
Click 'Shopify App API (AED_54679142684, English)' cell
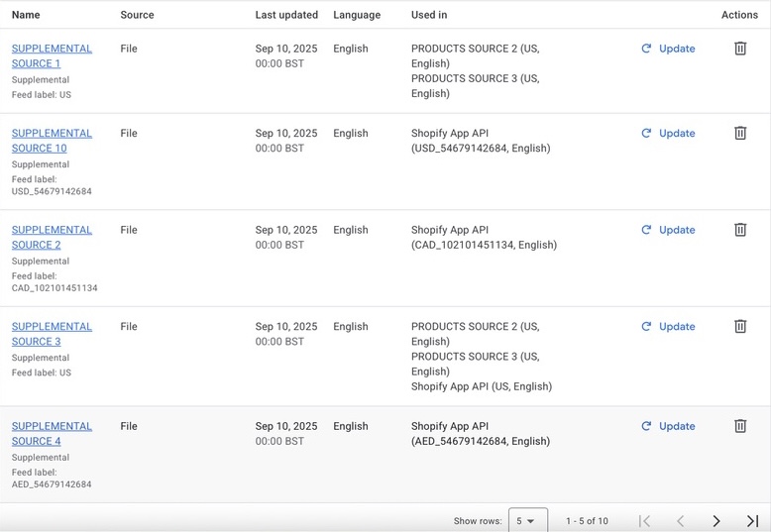481,433
